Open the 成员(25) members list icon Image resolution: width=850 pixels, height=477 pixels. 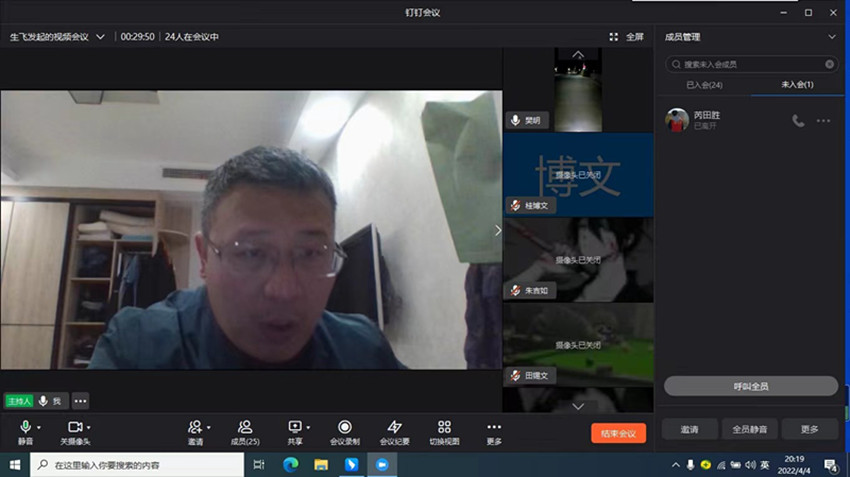245,428
